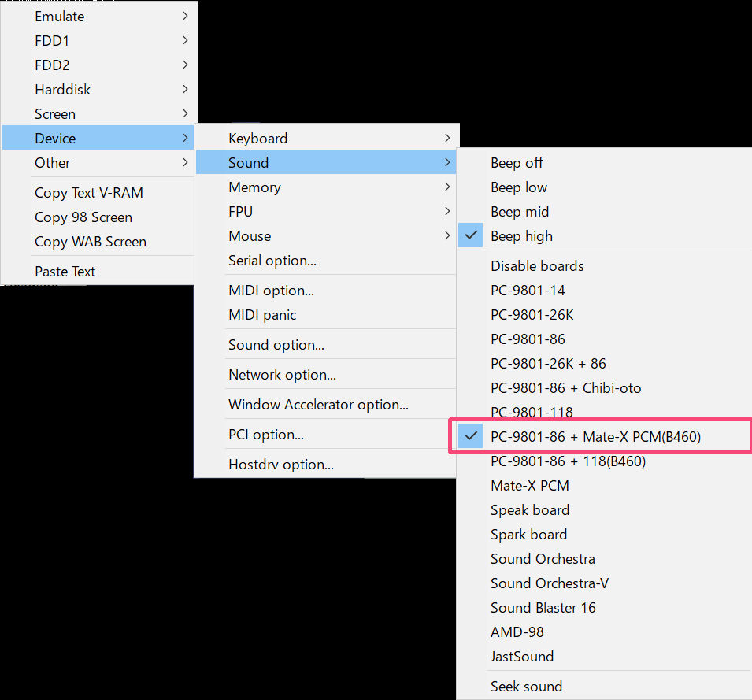752x700 pixels.
Task: Select PC-9801-86 + 118(B460)
Action: pyautogui.click(x=605, y=461)
